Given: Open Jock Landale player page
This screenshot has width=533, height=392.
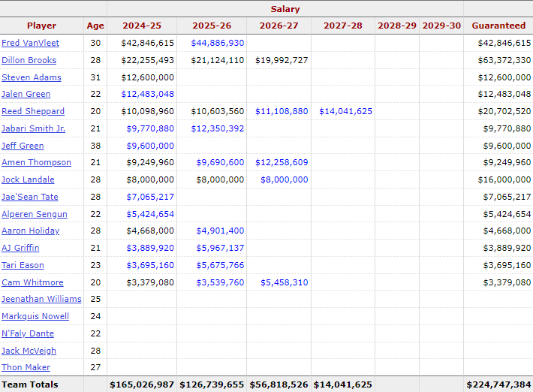Looking at the screenshot, I should pyautogui.click(x=28, y=179).
